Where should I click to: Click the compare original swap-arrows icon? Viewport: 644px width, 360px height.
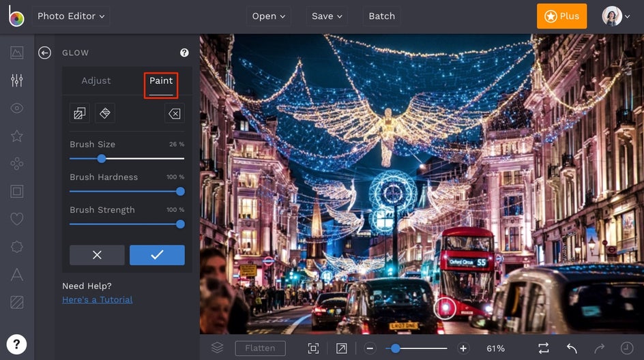pos(543,348)
